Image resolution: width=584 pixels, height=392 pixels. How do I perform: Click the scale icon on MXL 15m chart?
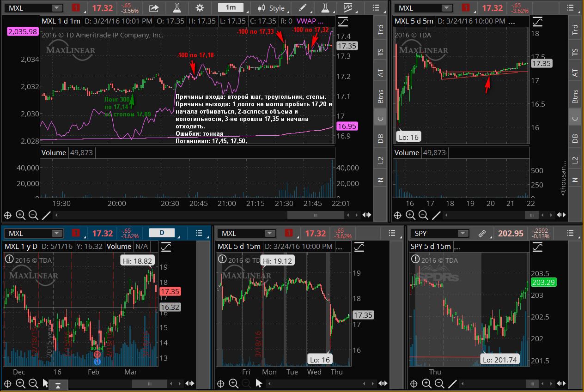tap(359, 247)
